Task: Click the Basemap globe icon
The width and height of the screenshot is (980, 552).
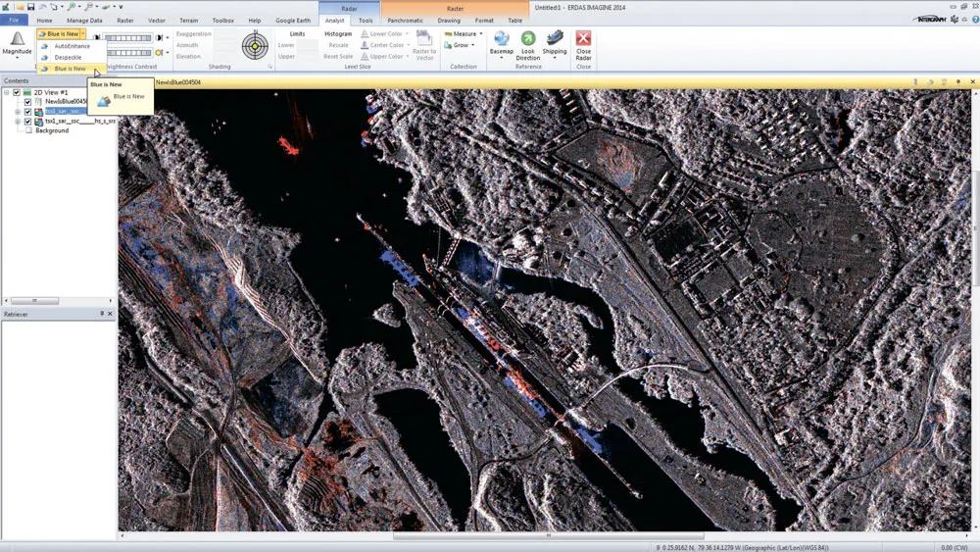Action: tap(501, 39)
